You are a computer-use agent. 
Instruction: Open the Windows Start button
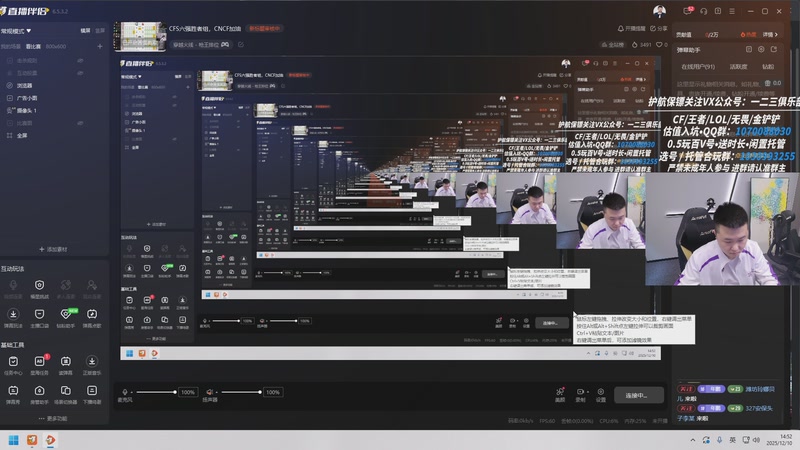pos(14,440)
